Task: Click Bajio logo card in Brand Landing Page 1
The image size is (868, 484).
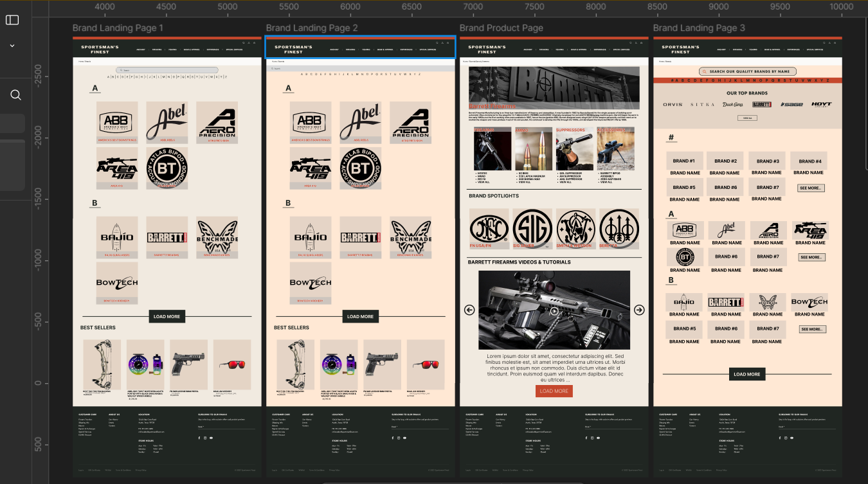Action: tap(117, 237)
